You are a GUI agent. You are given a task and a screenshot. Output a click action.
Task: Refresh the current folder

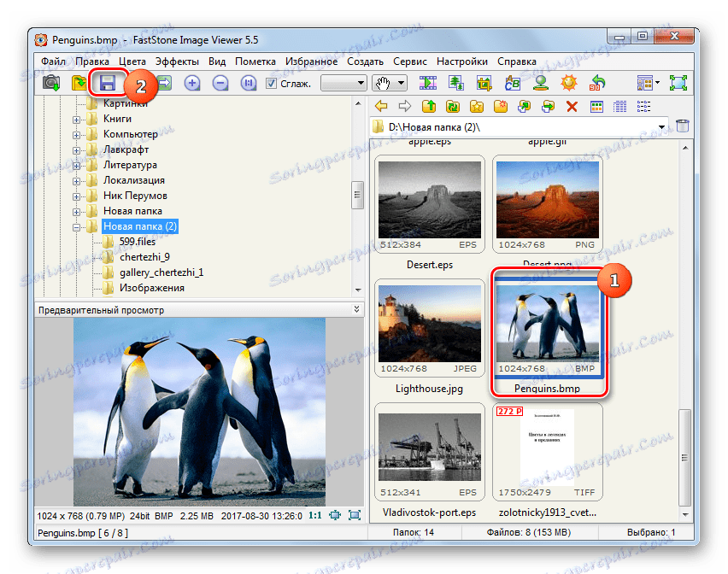pyautogui.click(x=453, y=106)
